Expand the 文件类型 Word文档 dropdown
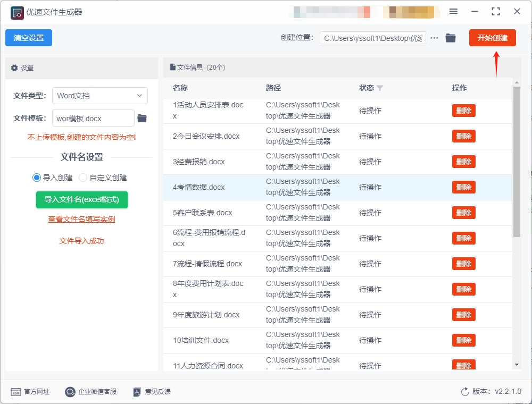Screen dimensions: 532x404 click(100, 96)
